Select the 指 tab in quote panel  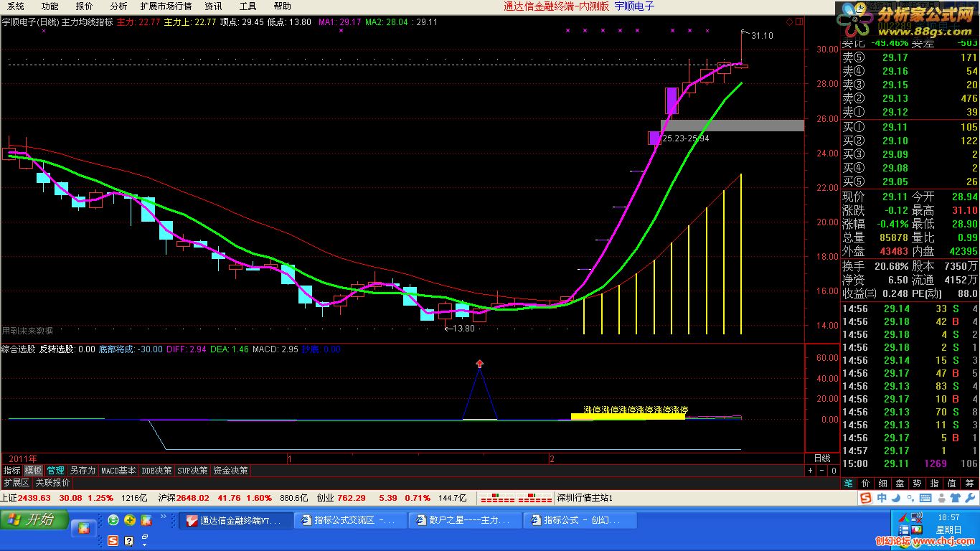point(935,484)
